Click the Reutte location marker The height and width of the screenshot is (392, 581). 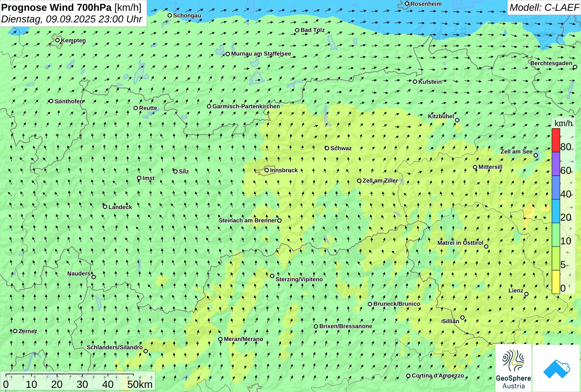136,108
